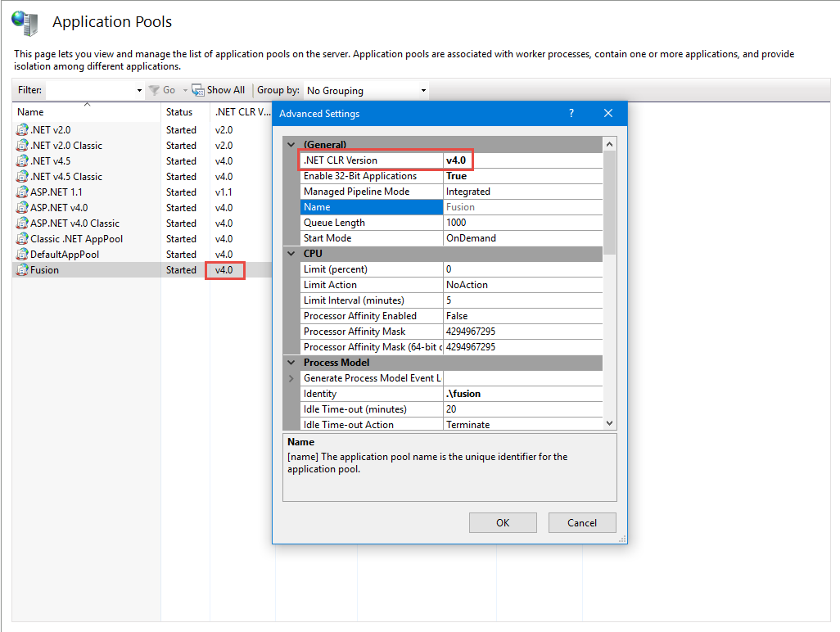
Task: Click the Fusion app pool icon
Action: coord(22,269)
